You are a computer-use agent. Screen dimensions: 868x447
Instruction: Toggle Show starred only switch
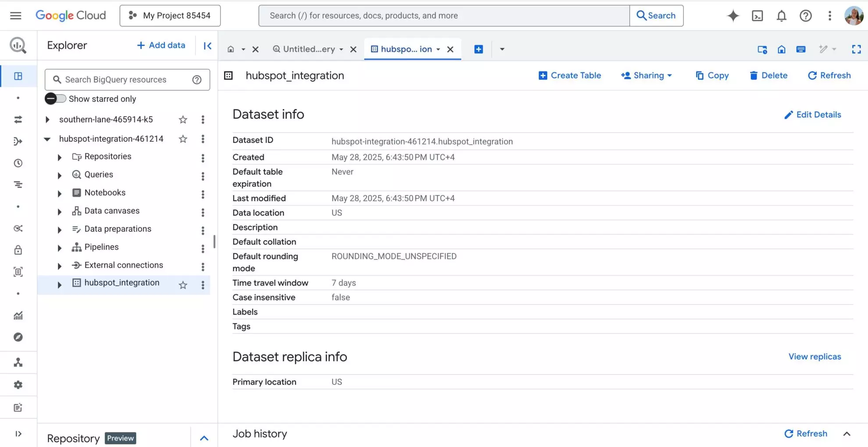[x=55, y=99]
